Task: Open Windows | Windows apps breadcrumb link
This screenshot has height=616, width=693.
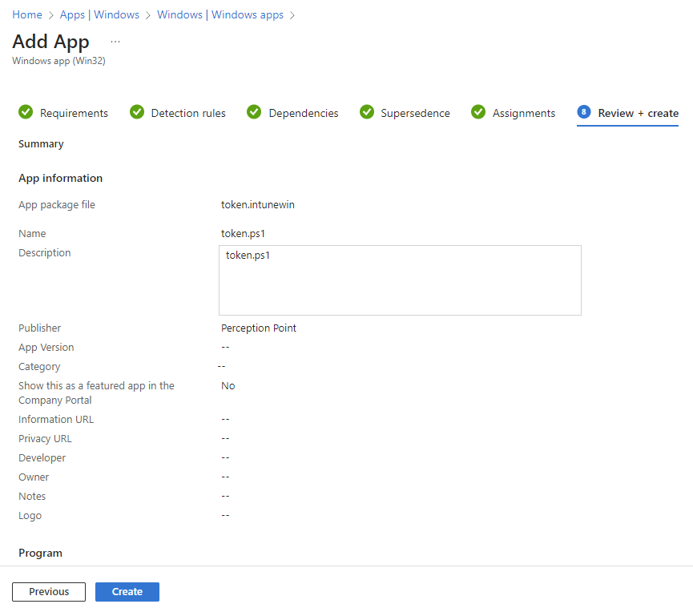Action: 220,15
